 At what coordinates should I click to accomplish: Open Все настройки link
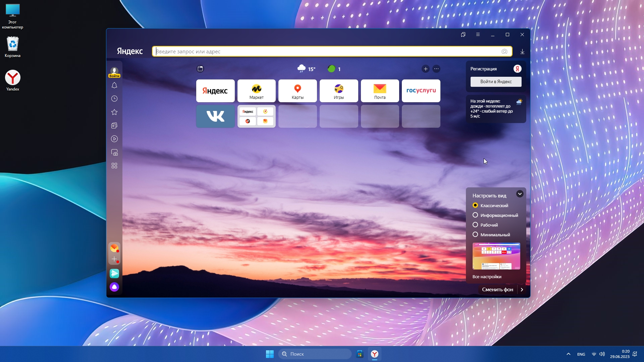point(487,277)
